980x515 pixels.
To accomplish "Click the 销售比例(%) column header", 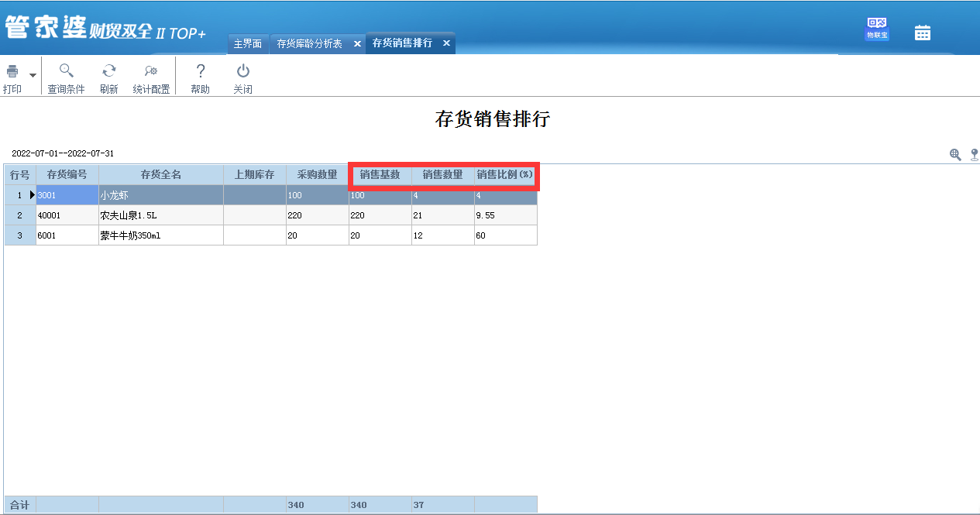I will click(x=505, y=175).
